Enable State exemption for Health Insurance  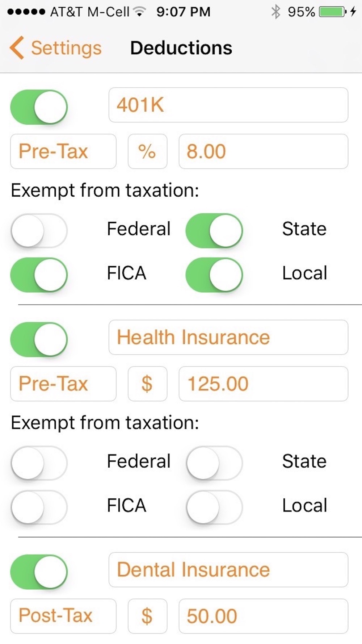point(214,463)
